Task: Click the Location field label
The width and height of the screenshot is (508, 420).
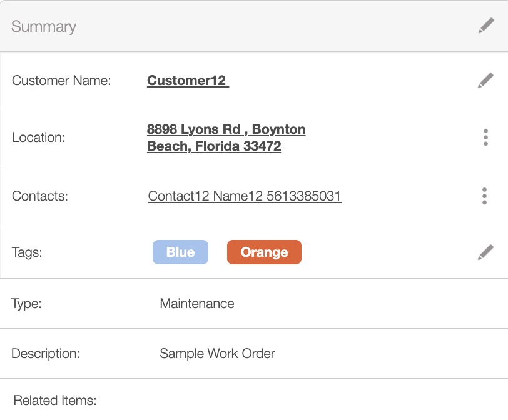Action: pos(39,137)
